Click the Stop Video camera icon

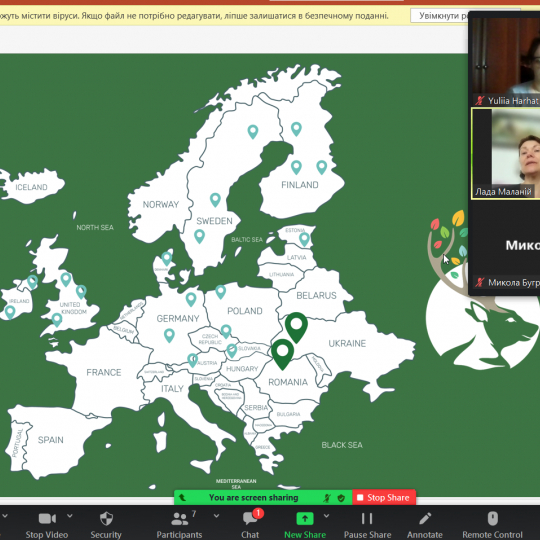pos(47,518)
